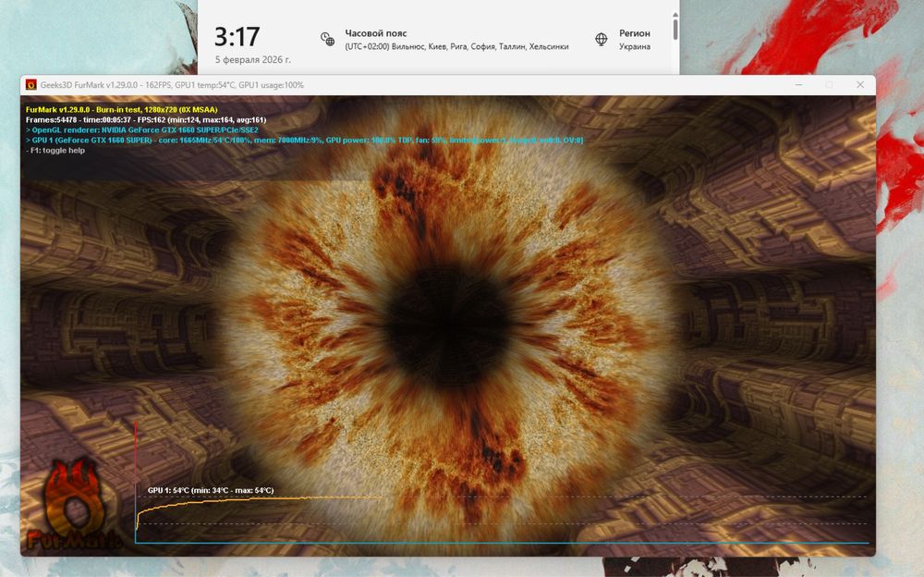Click the 'Украина' region value
The height and width of the screenshot is (577, 924).
[x=634, y=46]
